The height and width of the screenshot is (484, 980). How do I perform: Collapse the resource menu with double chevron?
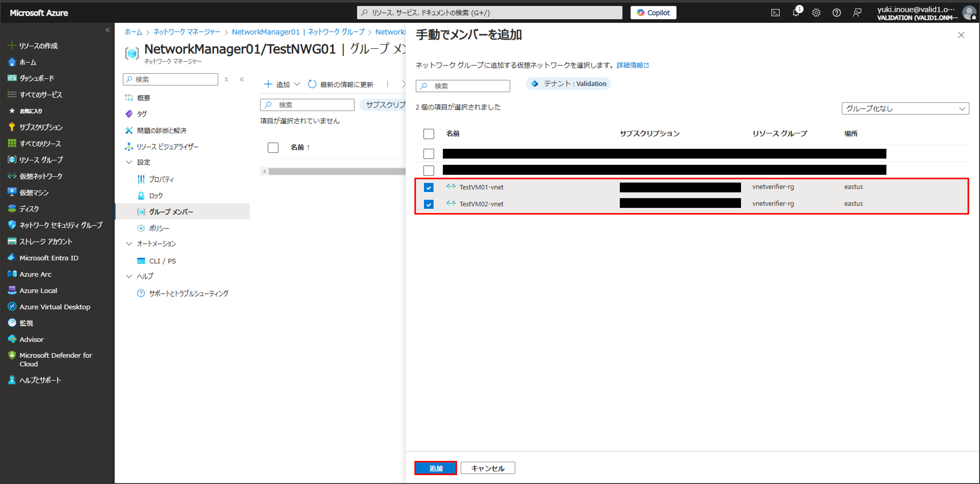tap(242, 80)
